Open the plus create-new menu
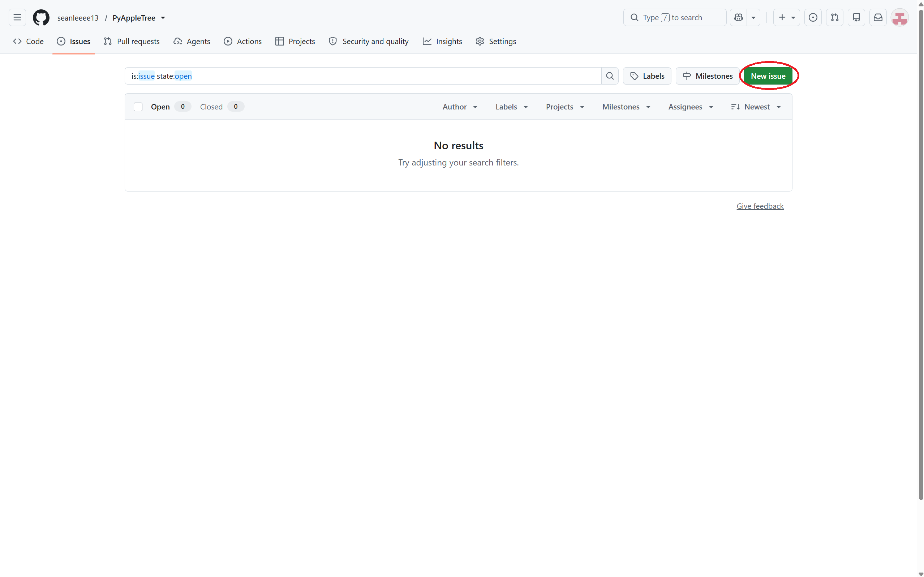 [x=786, y=18]
